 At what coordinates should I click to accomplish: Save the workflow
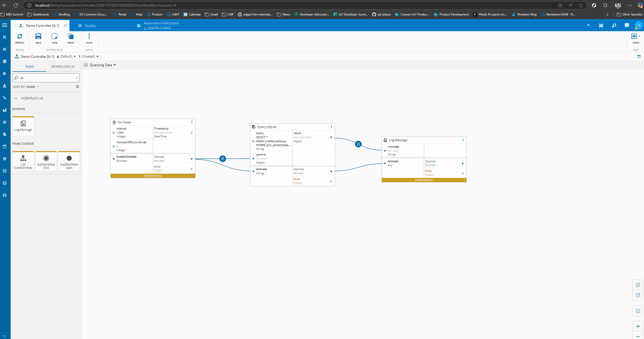click(x=38, y=39)
